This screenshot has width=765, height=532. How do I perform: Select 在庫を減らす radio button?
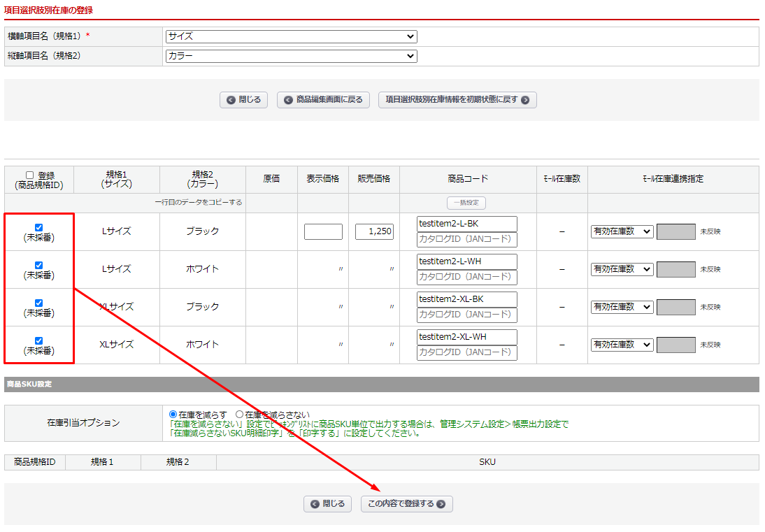click(x=173, y=415)
